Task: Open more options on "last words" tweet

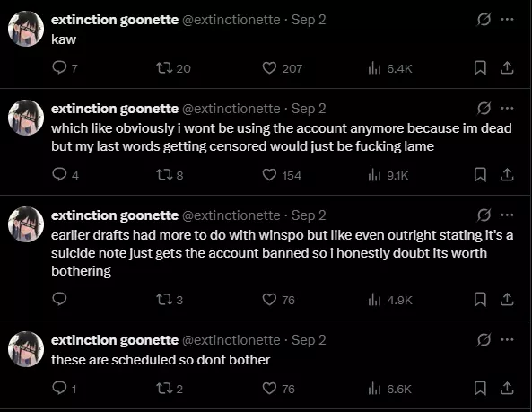Action: pyautogui.click(x=507, y=109)
